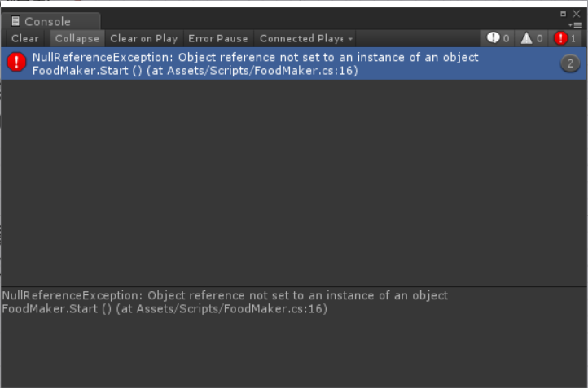Click the Console tab document icon

15,21
